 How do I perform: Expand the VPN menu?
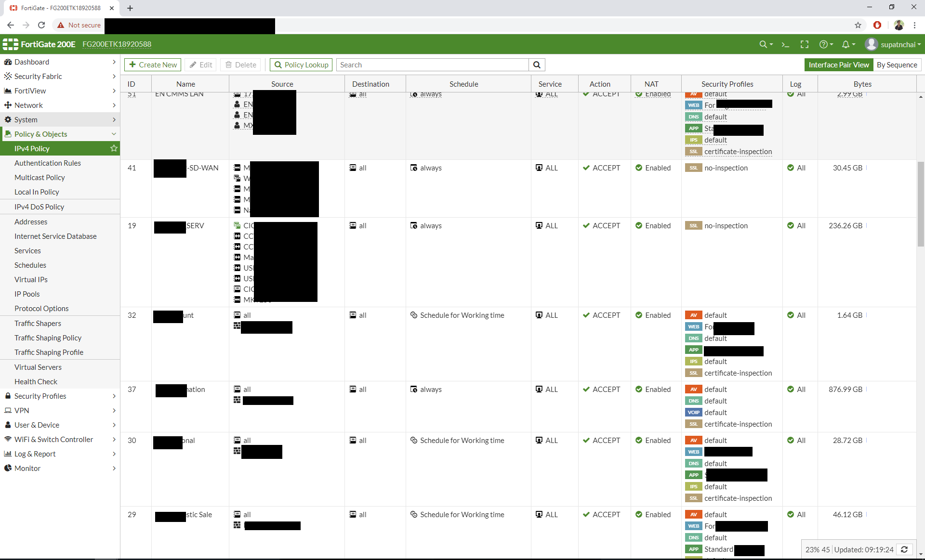[x=60, y=410]
